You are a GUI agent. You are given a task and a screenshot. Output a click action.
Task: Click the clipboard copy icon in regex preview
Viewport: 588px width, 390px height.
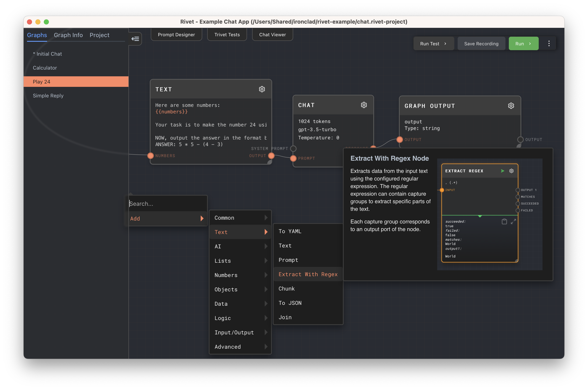504,221
